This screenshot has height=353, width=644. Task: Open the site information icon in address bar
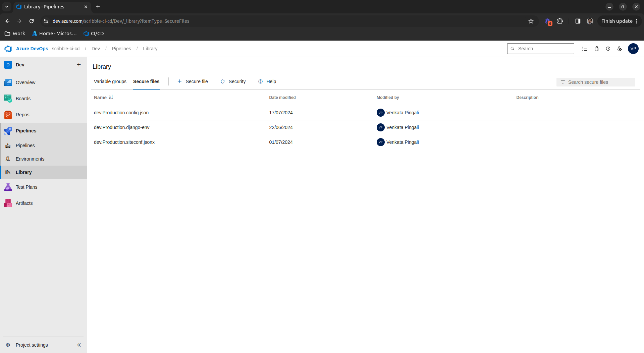[x=46, y=21]
